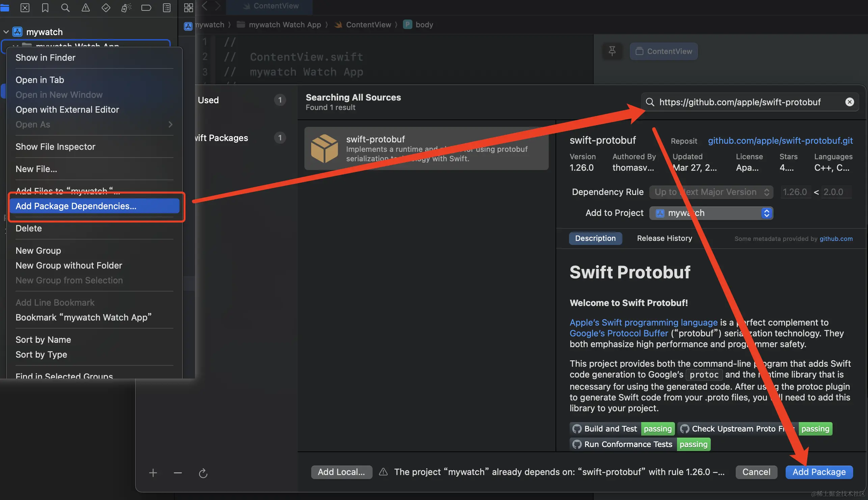Open the github.com/apple/swift-protobuf.git repository link
The height and width of the screenshot is (500, 868).
tap(780, 141)
